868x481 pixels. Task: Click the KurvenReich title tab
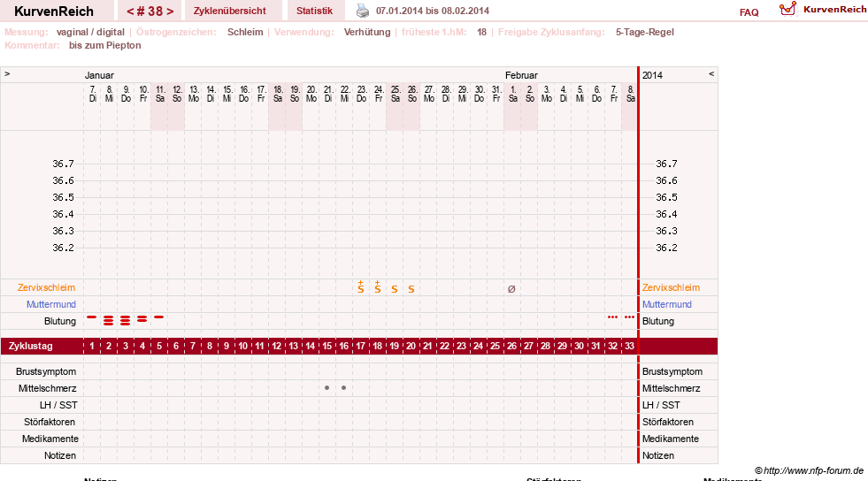[x=54, y=11]
